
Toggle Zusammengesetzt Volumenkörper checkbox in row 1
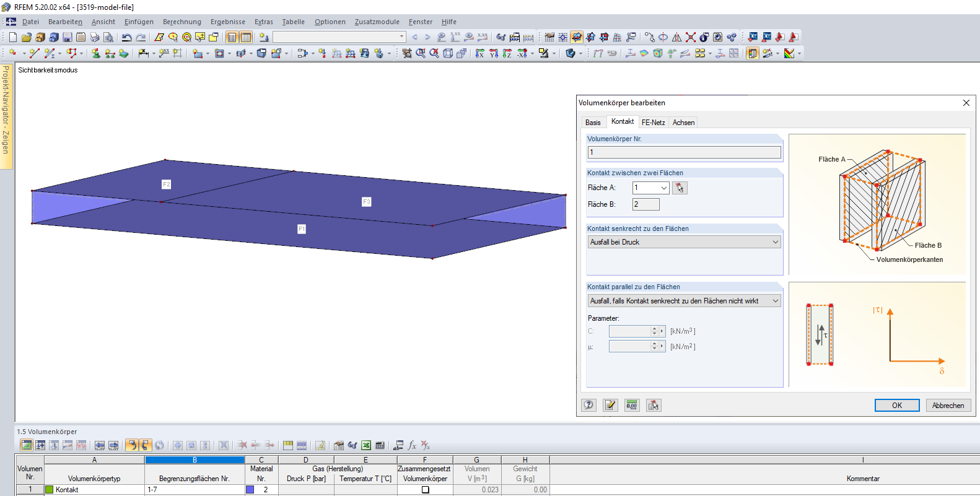pyautogui.click(x=425, y=490)
